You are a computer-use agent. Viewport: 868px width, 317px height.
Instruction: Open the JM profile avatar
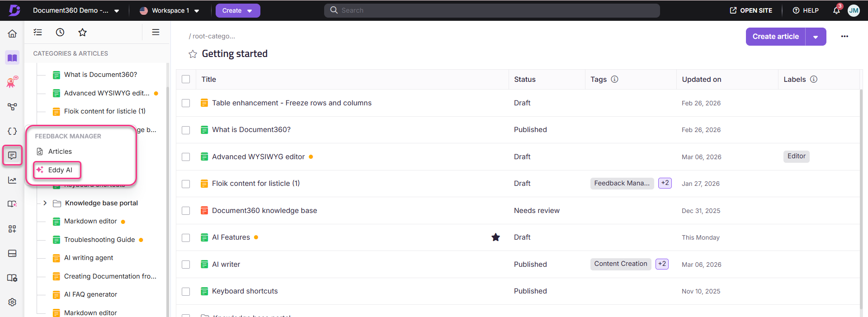[854, 10]
